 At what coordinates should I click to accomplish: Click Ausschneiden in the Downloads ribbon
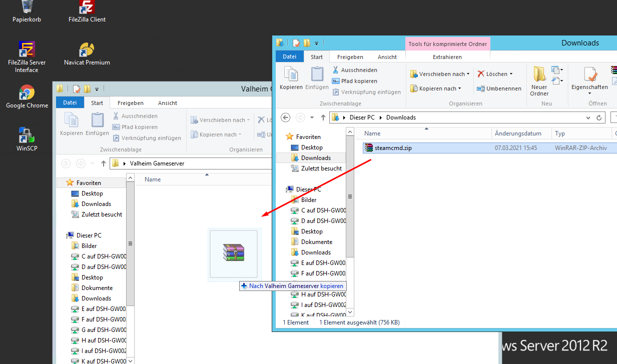(354, 70)
